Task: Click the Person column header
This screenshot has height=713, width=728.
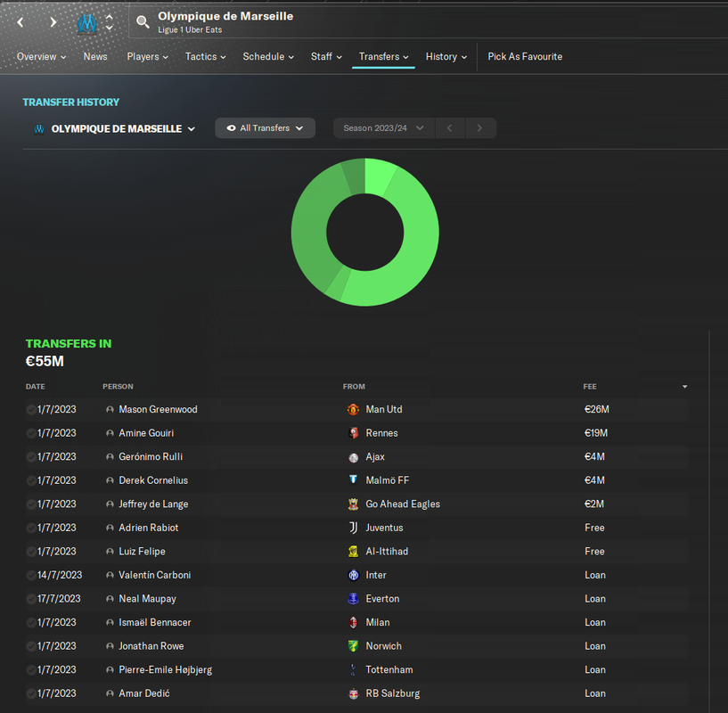Action: click(x=118, y=387)
